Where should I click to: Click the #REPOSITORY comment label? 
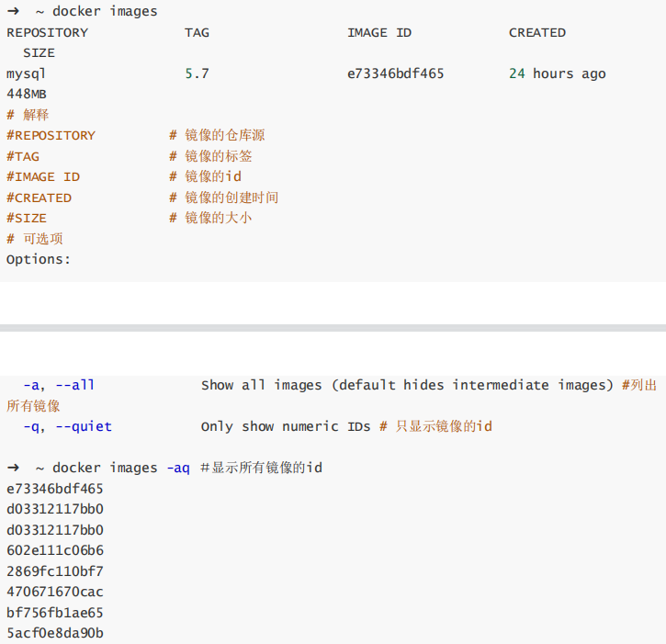pyautogui.click(x=51, y=136)
